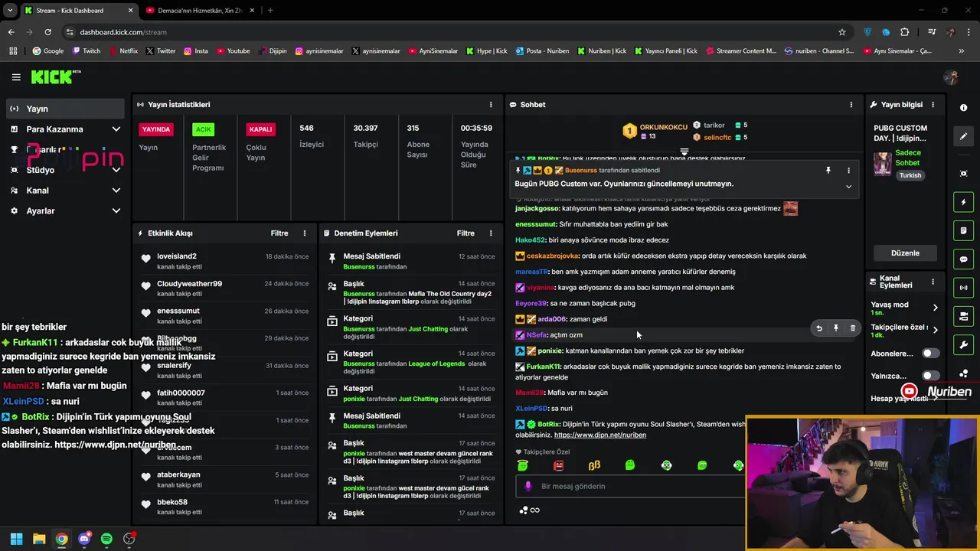The image size is (980, 551).
Task: Click the Just Chatting category thumbnail
Action: point(883,163)
